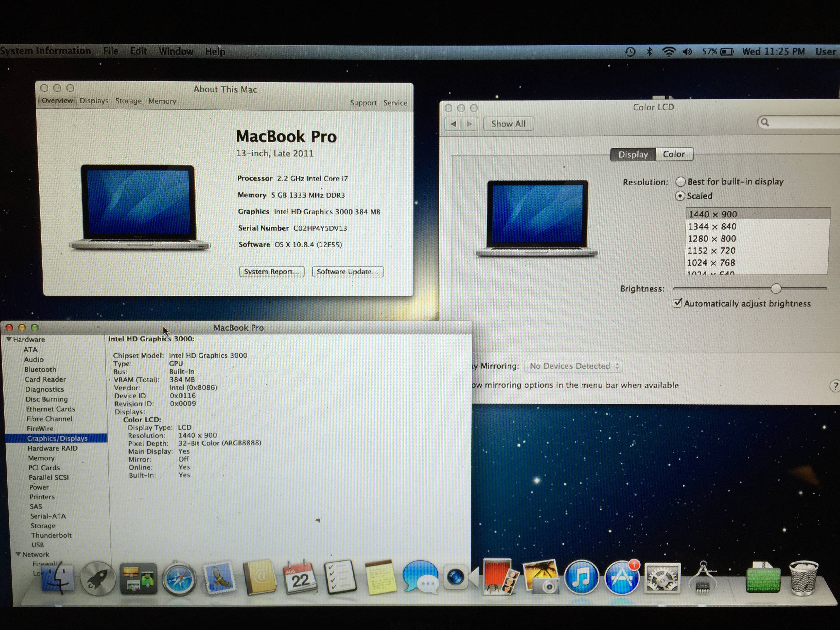Click the Brightness slider handle
The width and height of the screenshot is (840, 630).
[x=776, y=288]
